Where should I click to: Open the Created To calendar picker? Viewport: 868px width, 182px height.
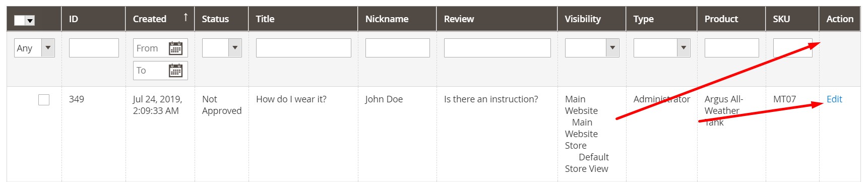coord(175,71)
